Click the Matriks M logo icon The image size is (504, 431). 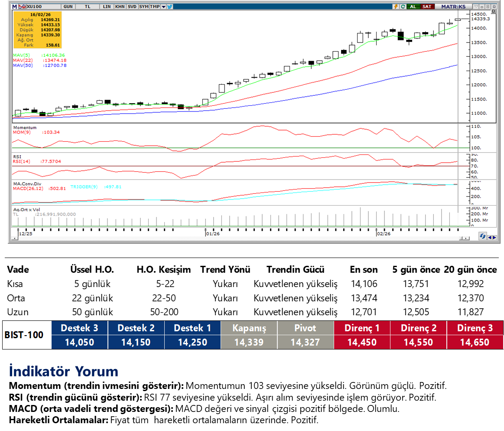click(14, 7)
